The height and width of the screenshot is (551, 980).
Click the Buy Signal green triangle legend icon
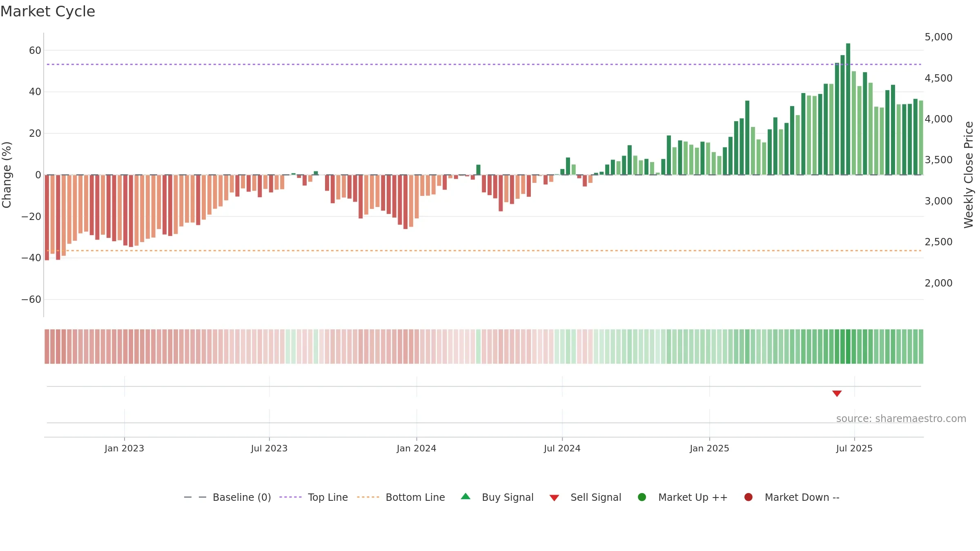465,497
